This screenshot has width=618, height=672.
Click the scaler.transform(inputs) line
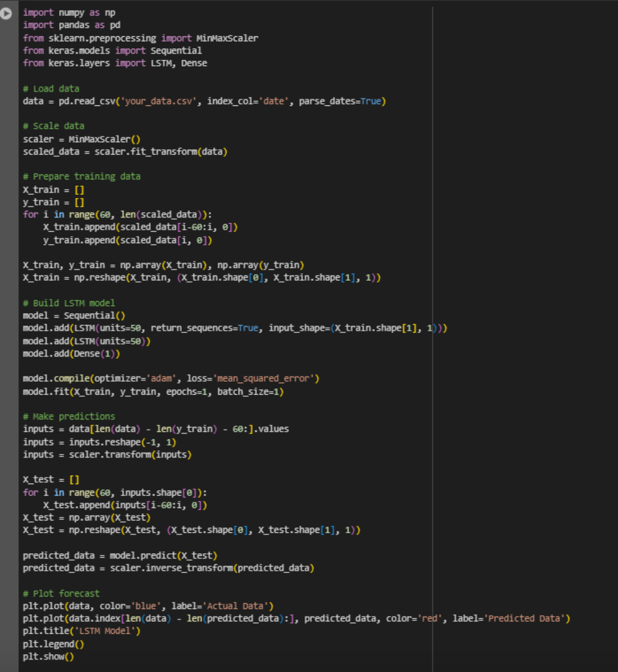coord(107,454)
